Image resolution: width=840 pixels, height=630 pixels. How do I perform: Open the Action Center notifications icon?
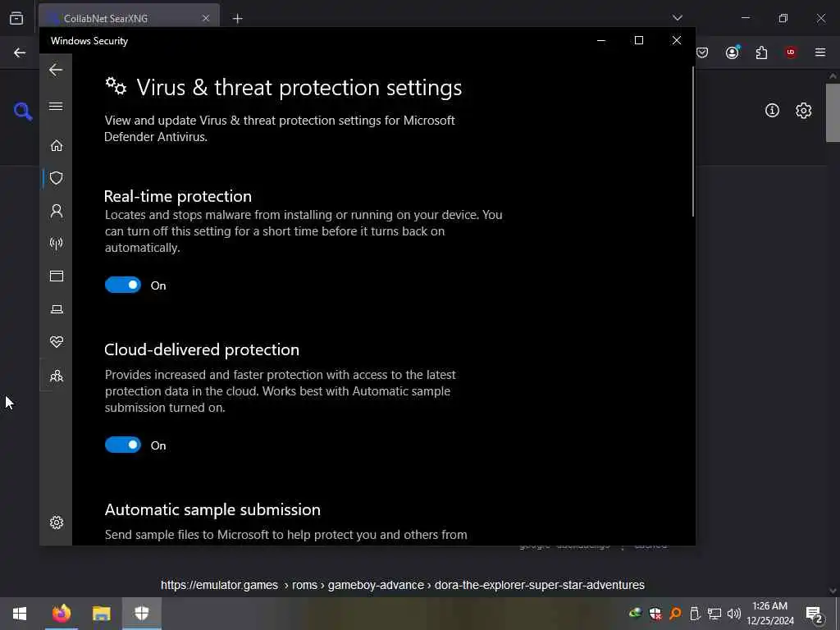pyautogui.click(x=815, y=614)
